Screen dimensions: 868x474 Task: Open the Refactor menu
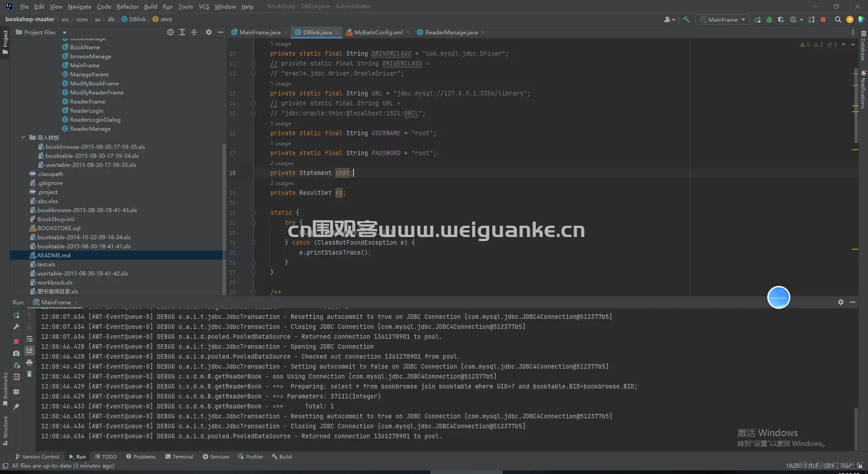127,6
